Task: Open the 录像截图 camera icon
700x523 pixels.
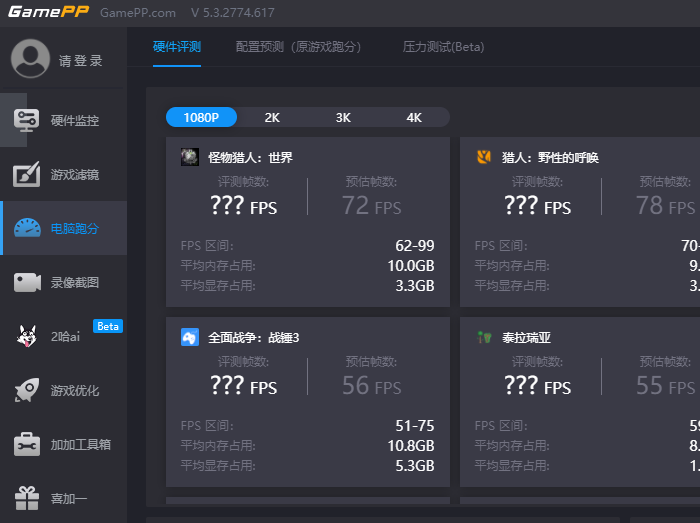Action: pos(27,282)
